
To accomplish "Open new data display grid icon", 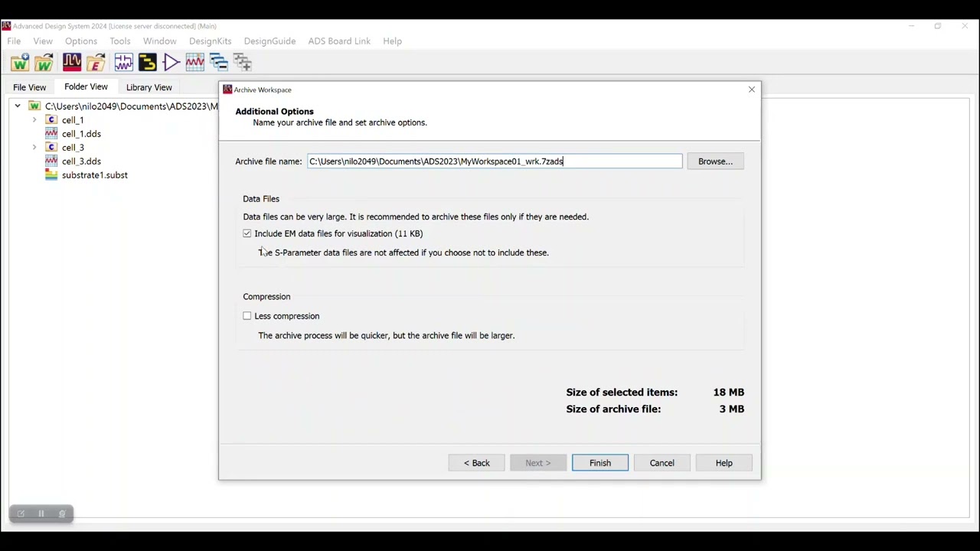I will pos(194,63).
